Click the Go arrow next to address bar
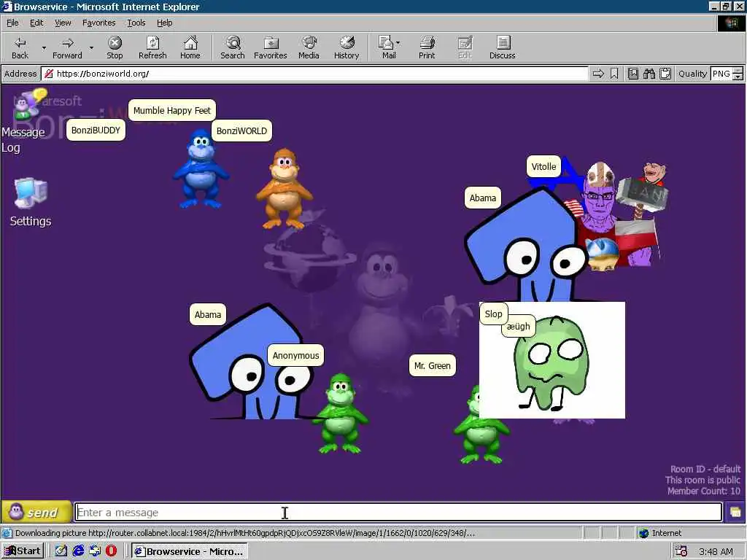 (x=598, y=74)
